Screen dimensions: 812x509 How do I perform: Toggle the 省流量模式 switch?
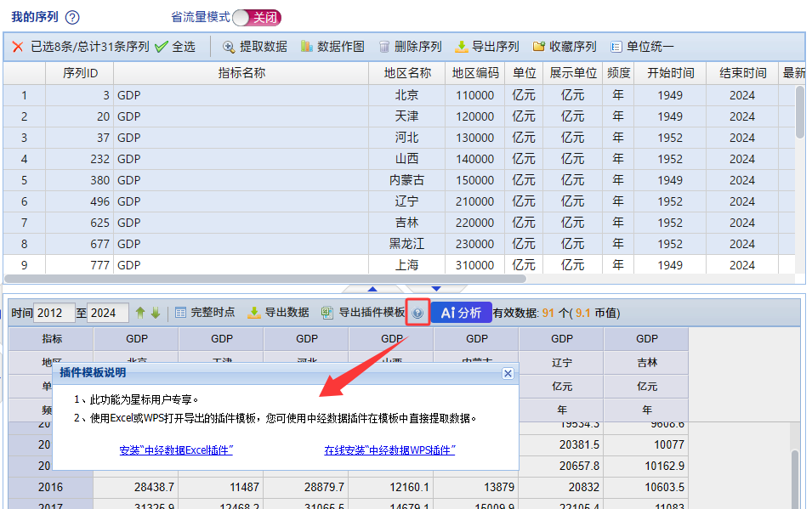click(256, 18)
